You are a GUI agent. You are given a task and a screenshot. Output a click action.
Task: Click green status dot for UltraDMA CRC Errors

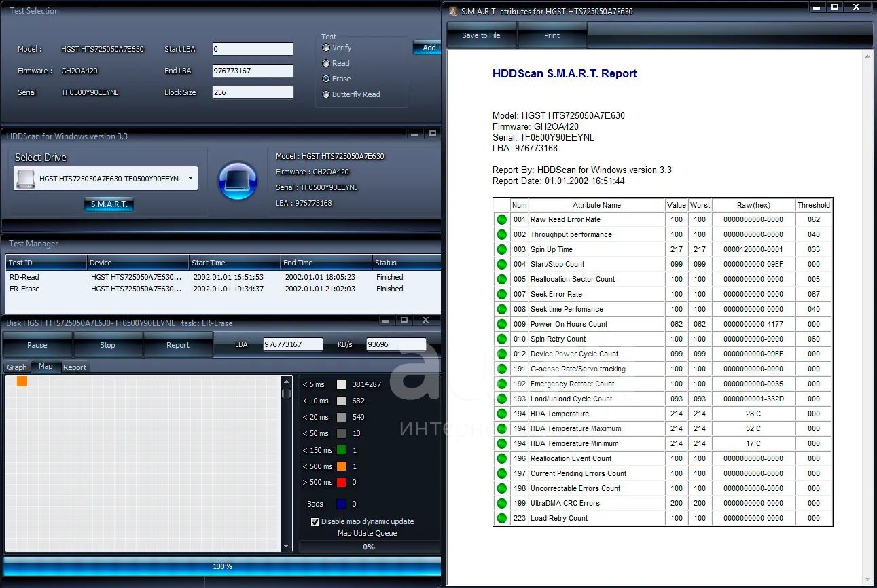click(502, 503)
